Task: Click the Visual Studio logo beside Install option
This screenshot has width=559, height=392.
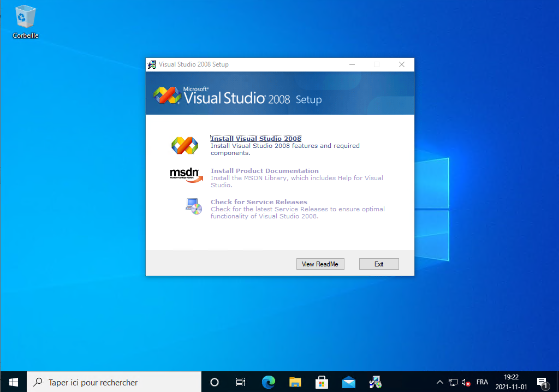Action: [185, 145]
